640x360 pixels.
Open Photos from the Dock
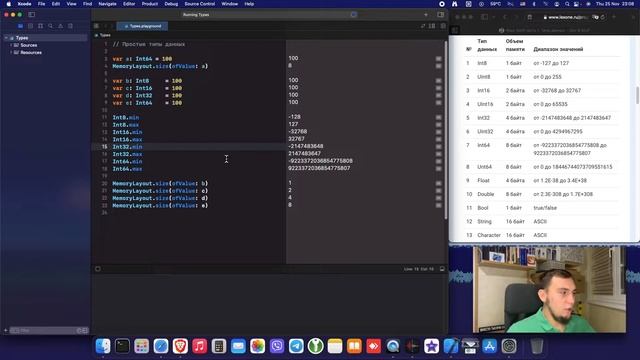(258, 346)
